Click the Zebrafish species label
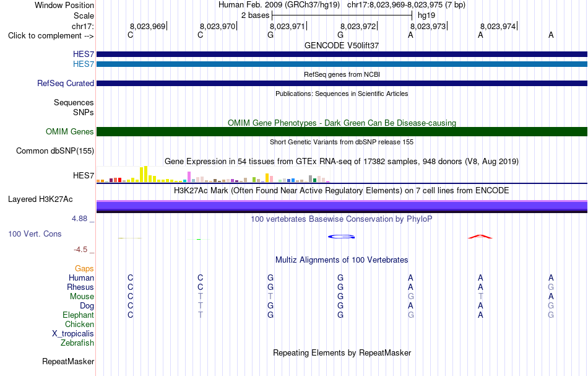Viewport: 588px width, 376px height. click(77, 343)
